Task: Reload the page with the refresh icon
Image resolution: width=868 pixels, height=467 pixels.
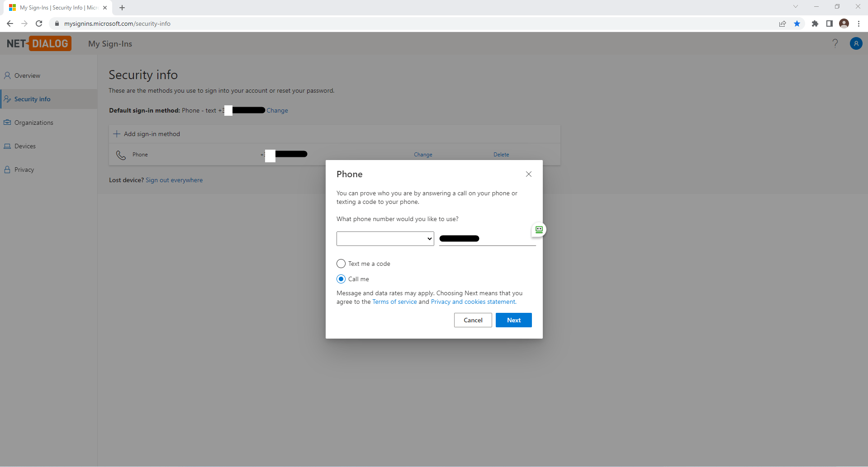Action: (39, 24)
